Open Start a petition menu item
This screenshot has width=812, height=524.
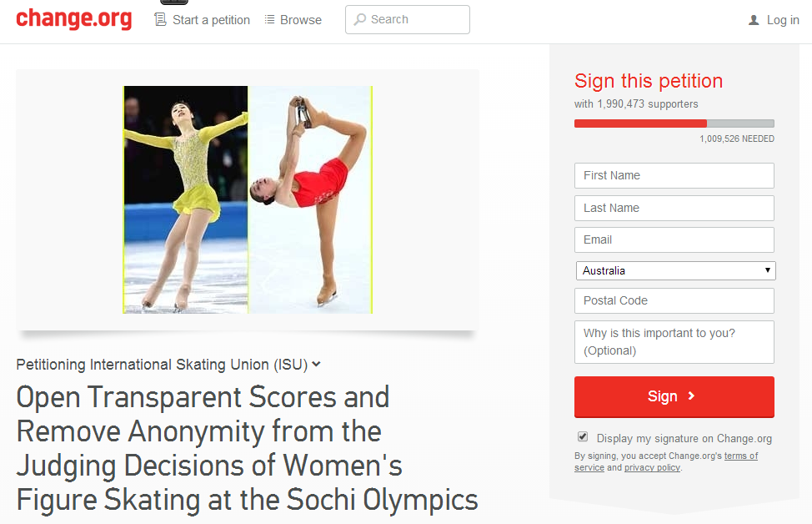211,20
